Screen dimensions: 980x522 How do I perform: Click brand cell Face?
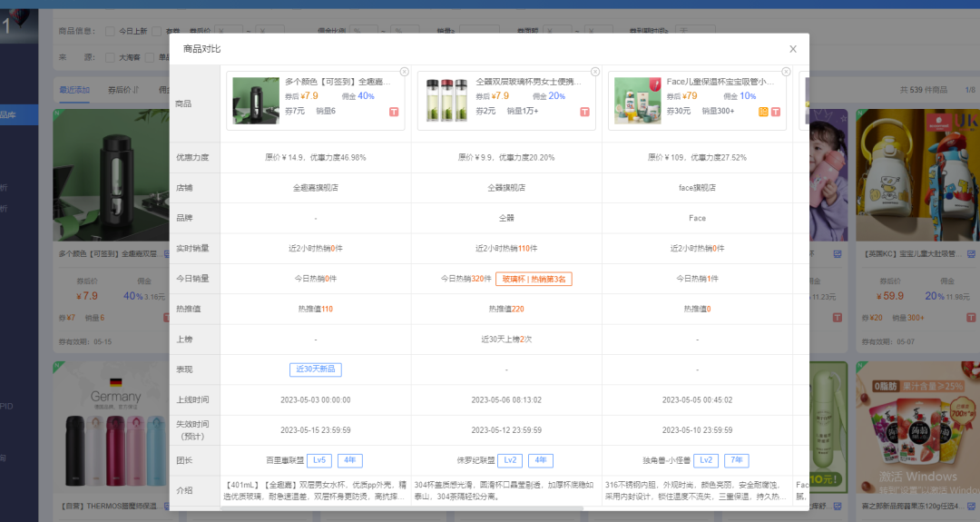click(698, 218)
